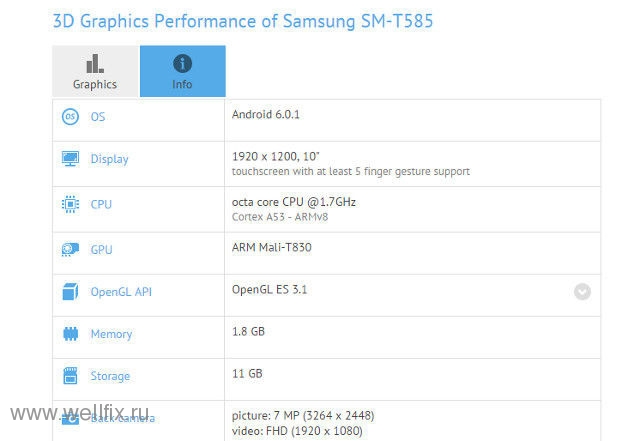Click the GPU label text
This screenshot has height=441, width=640.
click(x=102, y=249)
